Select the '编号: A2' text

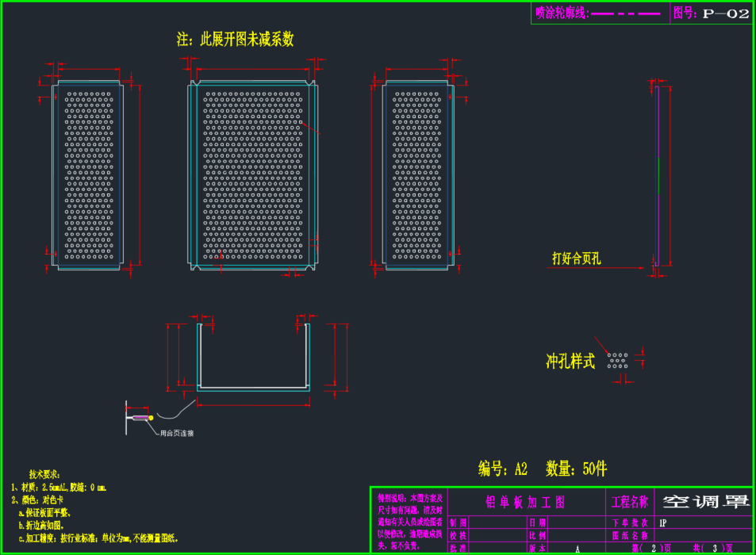pos(503,469)
